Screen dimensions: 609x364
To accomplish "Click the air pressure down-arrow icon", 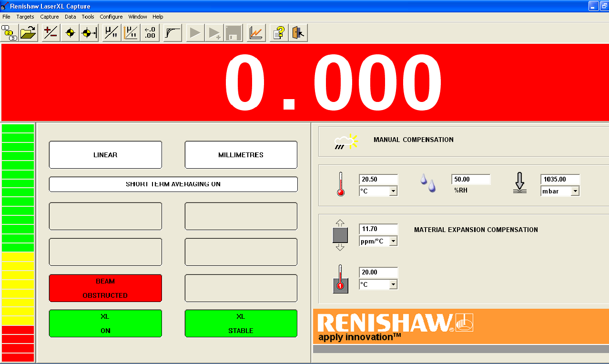I will pos(520,183).
